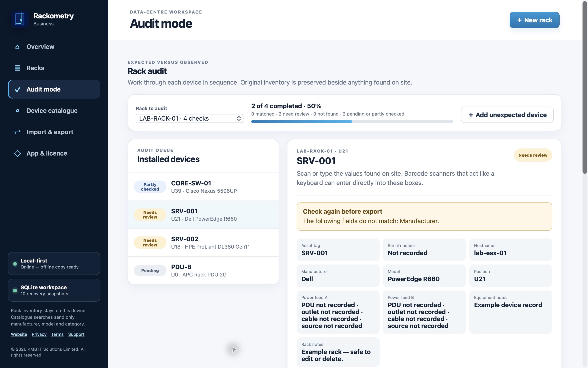The image size is (588, 368).
Task: Open the Privacy link
Action: point(39,334)
